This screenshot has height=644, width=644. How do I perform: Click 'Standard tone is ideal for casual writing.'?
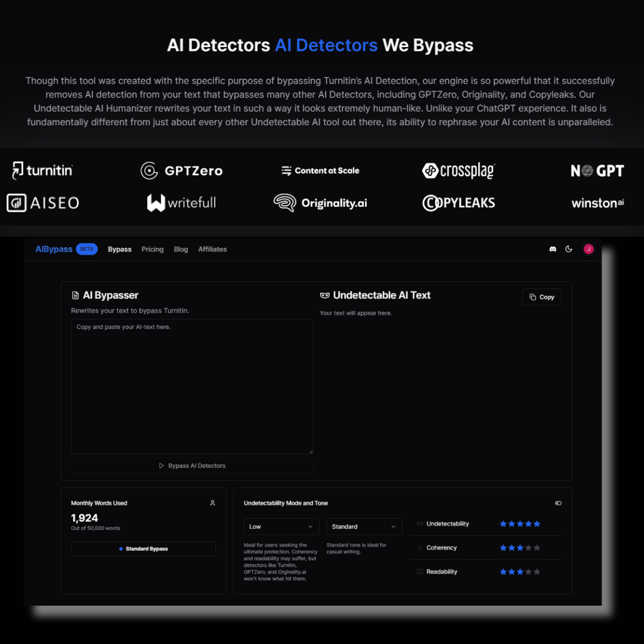(357, 549)
